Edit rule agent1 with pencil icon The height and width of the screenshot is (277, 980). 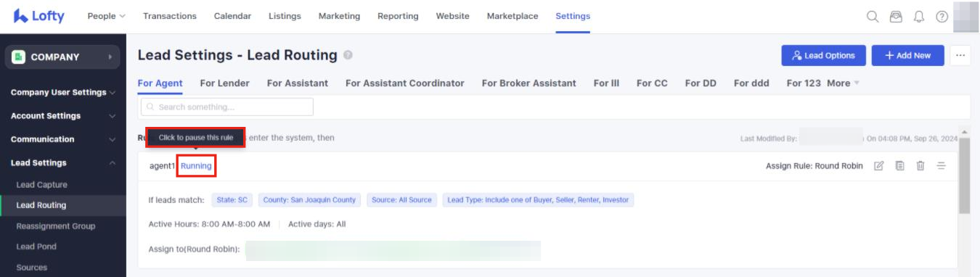pos(879,166)
